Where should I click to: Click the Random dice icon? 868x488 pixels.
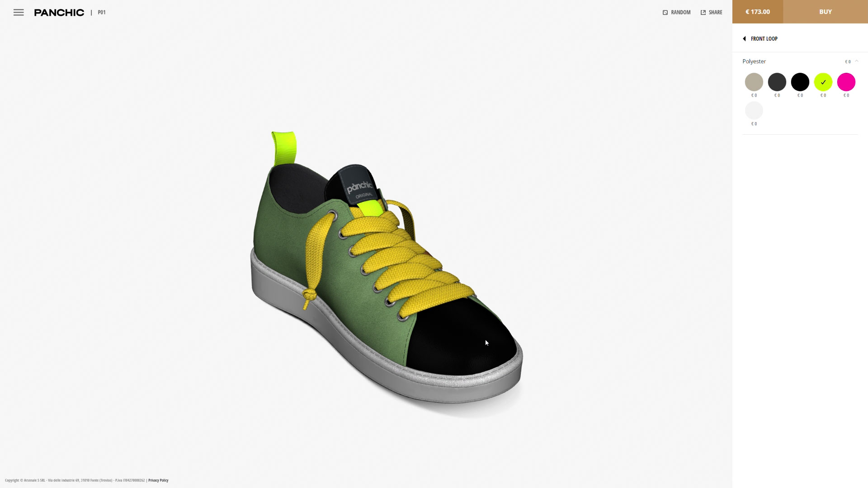click(665, 13)
